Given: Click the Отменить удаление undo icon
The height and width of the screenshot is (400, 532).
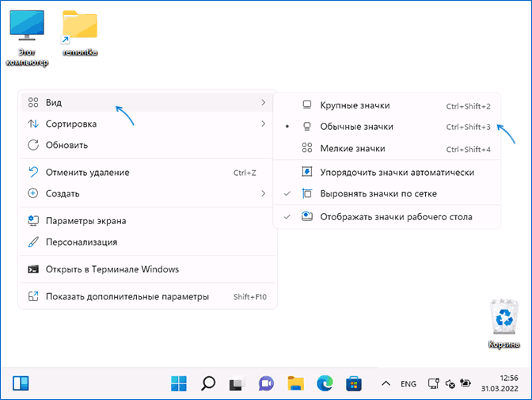Looking at the screenshot, I should tap(33, 172).
